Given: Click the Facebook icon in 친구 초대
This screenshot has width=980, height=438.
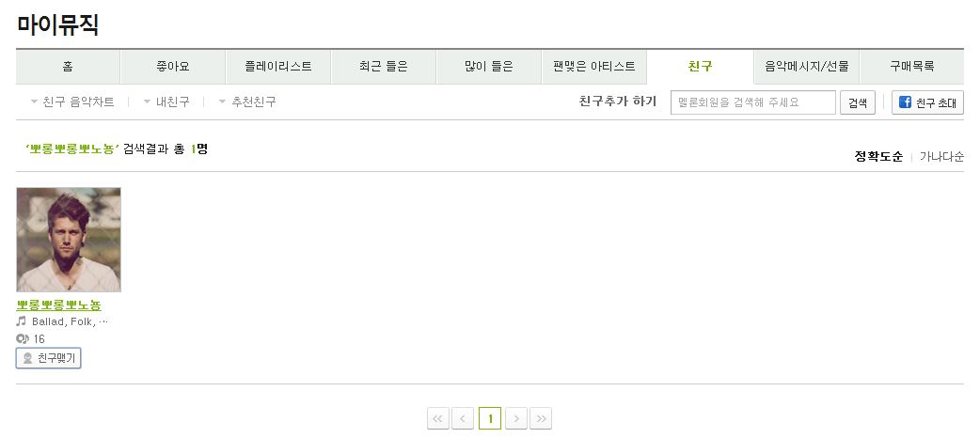Looking at the screenshot, I should (x=905, y=102).
